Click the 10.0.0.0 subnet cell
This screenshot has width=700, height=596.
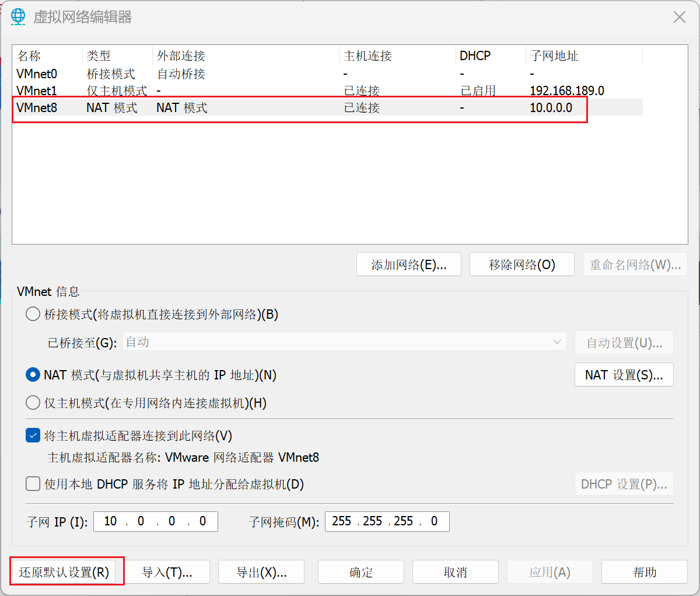(551, 107)
